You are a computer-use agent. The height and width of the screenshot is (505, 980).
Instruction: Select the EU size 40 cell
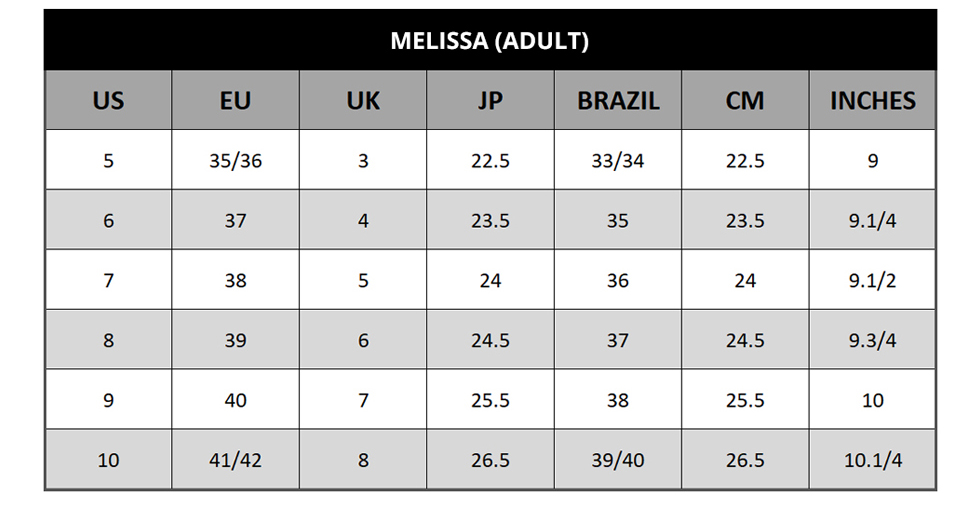[x=235, y=400]
